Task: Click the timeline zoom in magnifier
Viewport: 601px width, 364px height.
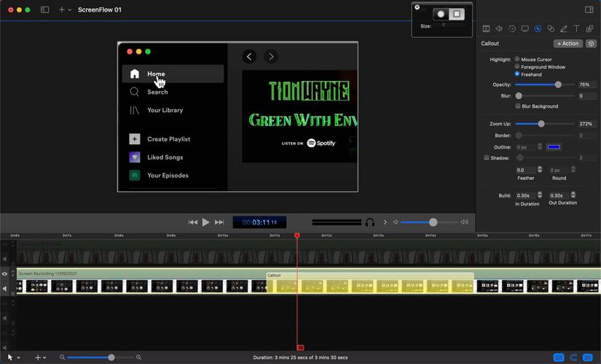Action: [x=138, y=357]
